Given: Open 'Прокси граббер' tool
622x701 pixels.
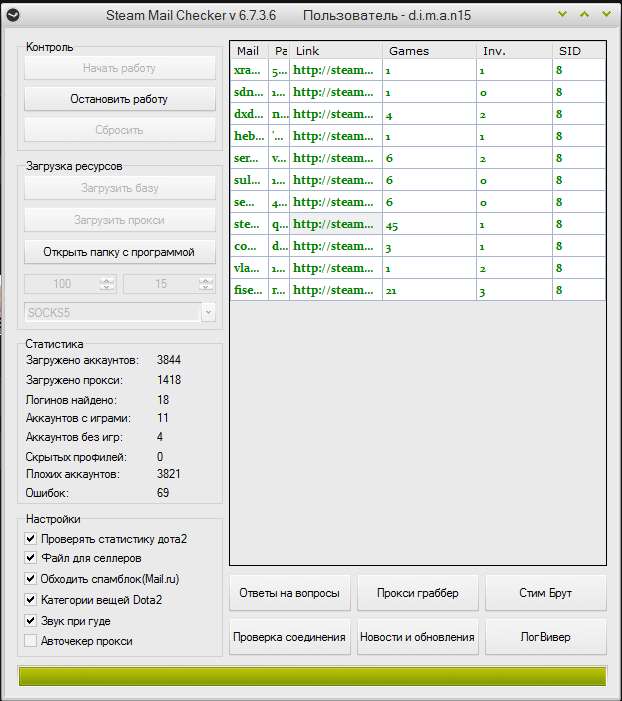Looking at the screenshot, I should pyautogui.click(x=418, y=593).
